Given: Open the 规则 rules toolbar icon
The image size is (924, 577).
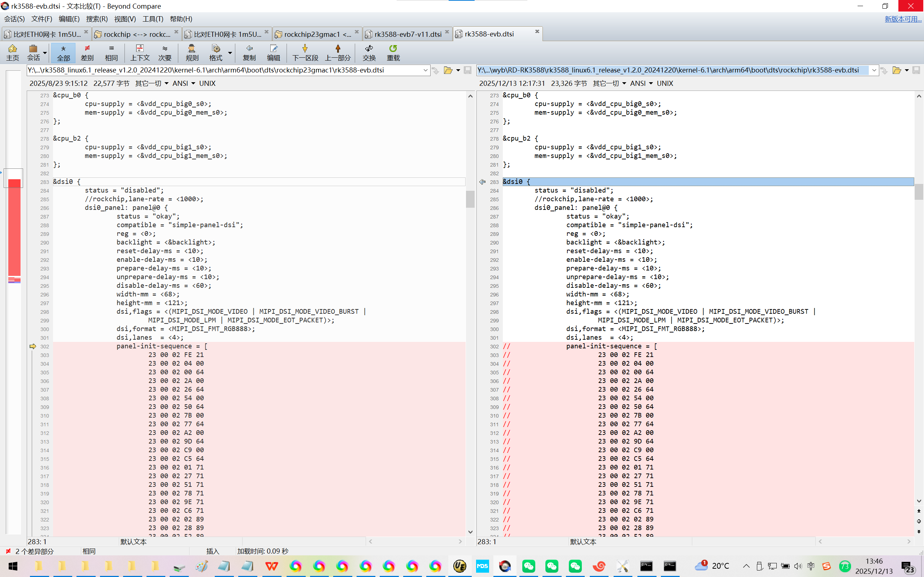Looking at the screenshot, I should coord(192,53).
